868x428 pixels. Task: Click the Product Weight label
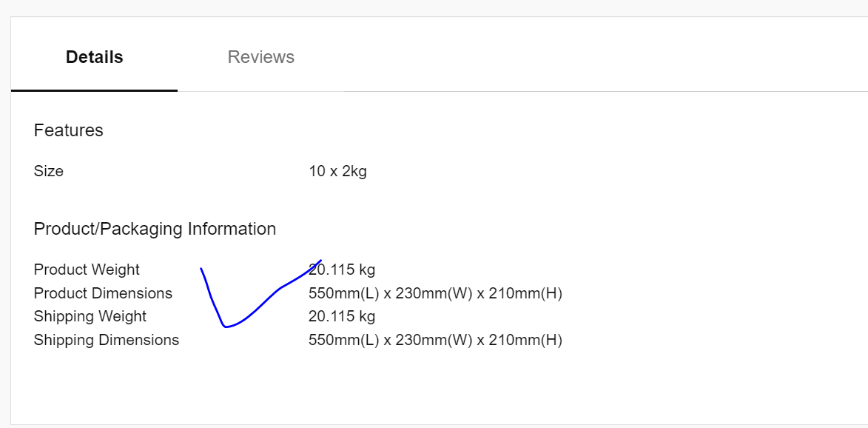[87, 270]
